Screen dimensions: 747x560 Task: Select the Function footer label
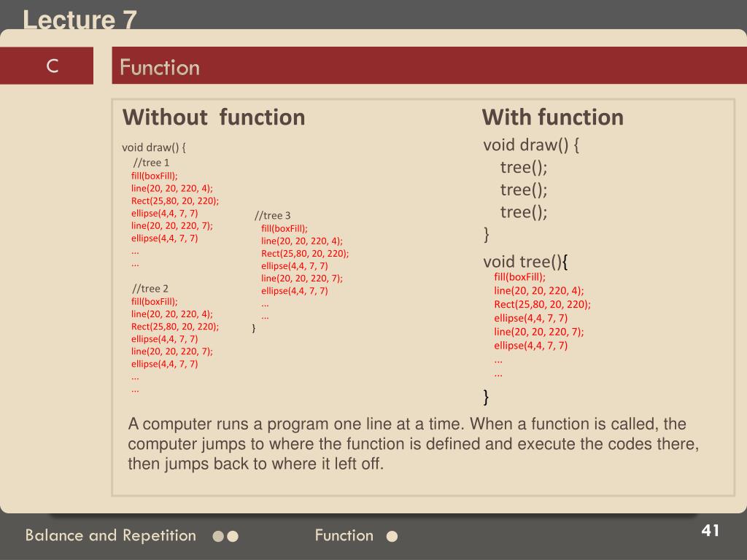point(344,535)
